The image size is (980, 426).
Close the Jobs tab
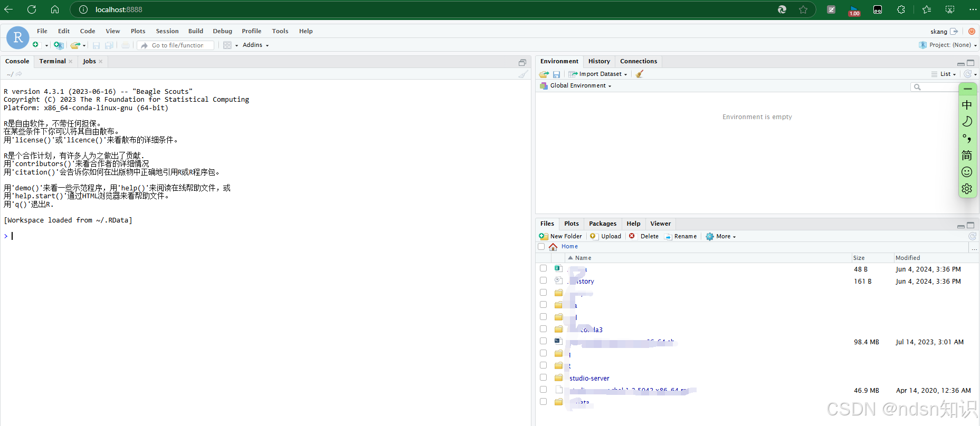tap(100, 61)
